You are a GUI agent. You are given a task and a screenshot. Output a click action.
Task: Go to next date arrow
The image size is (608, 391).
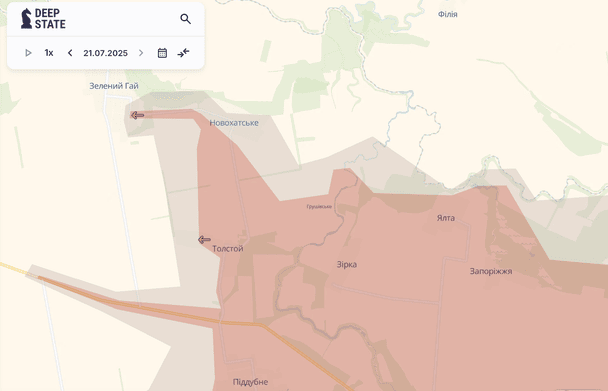click(141, 53)
